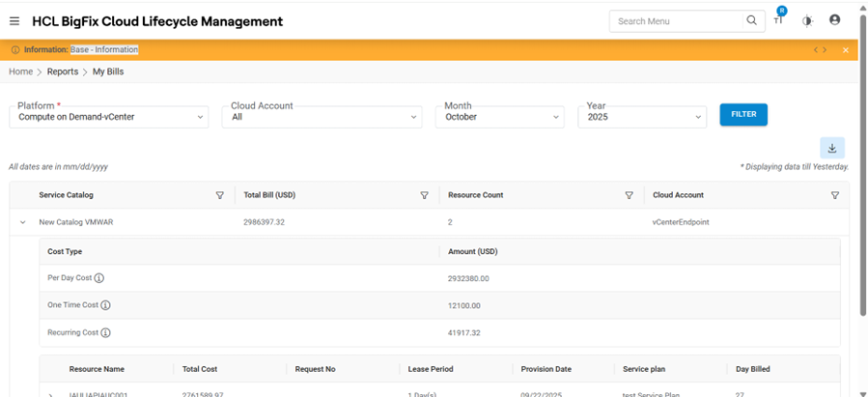Click the Recurring Cost label
The height and width of the screenshot is (397, 868).
coord(73,333)
